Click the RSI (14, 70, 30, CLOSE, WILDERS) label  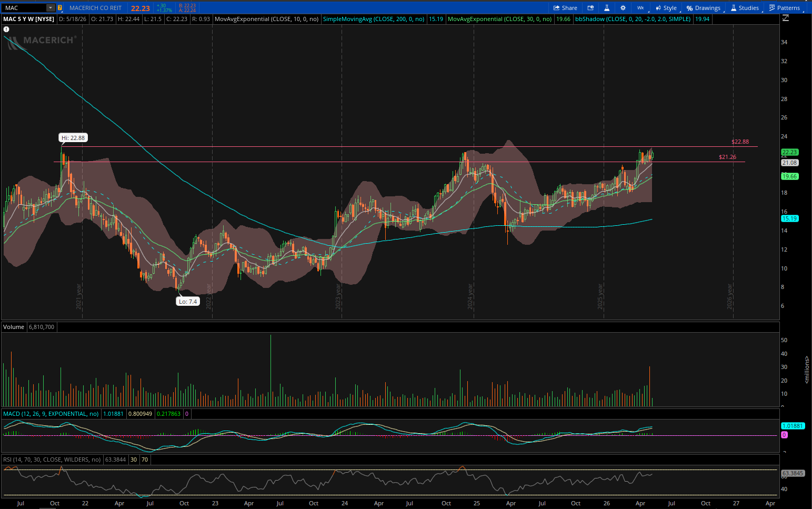(52, 460)
